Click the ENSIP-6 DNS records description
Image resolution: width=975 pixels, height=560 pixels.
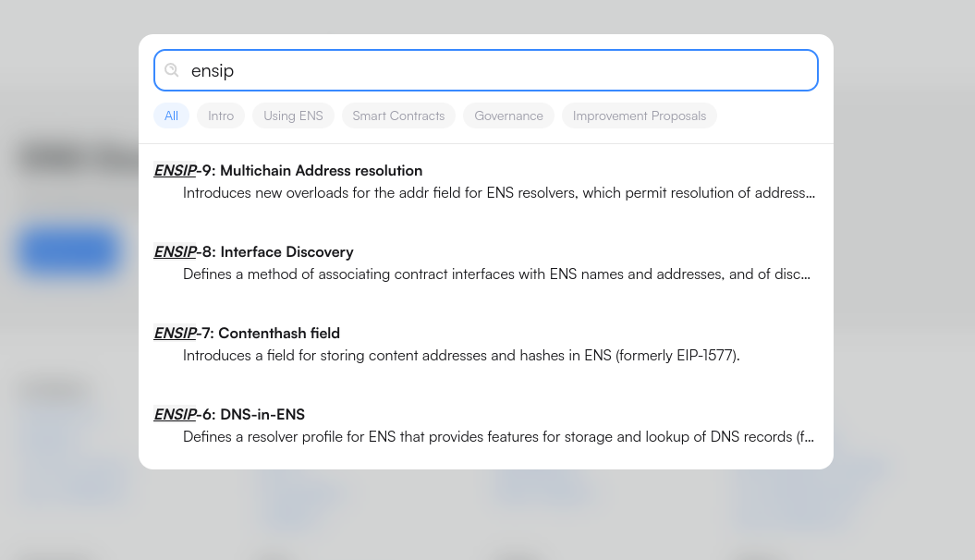[498, 436]
